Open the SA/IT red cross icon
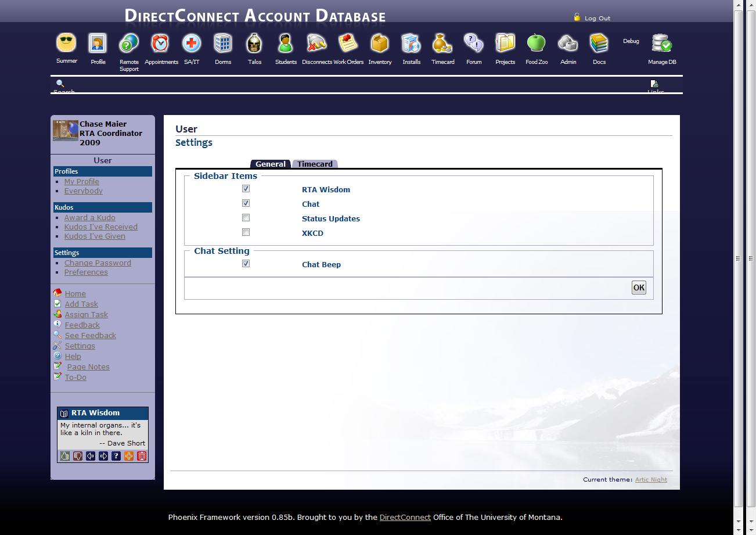Image resolution: width=756 pixels, height=535 pixels. (192, 43)
